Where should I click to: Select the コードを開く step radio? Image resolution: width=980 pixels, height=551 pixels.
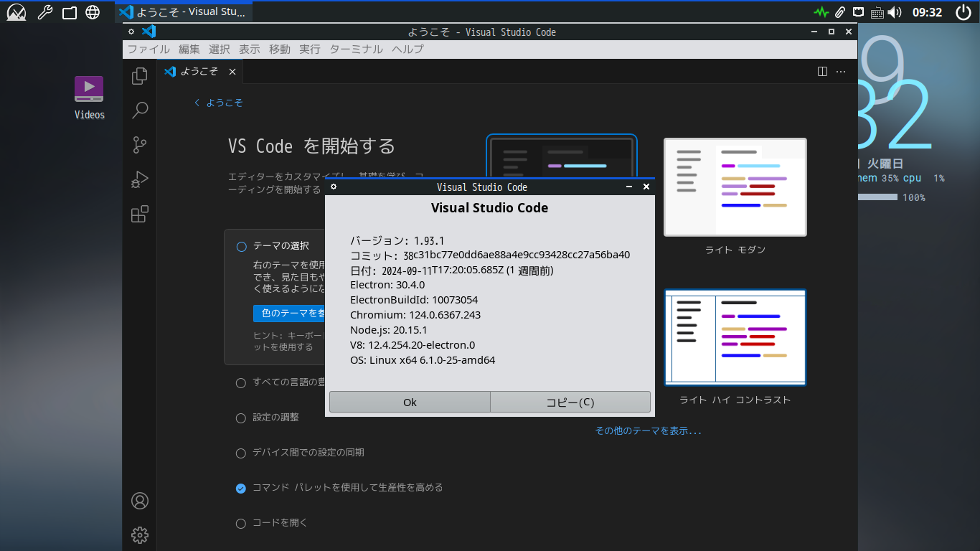click(x=241, y=523)
